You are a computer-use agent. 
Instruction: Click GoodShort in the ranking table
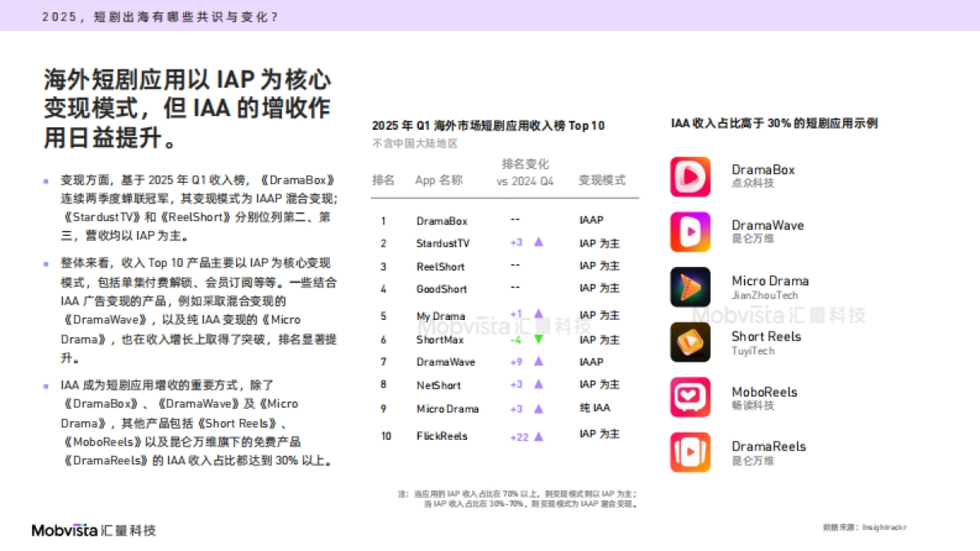click(442, 289)
